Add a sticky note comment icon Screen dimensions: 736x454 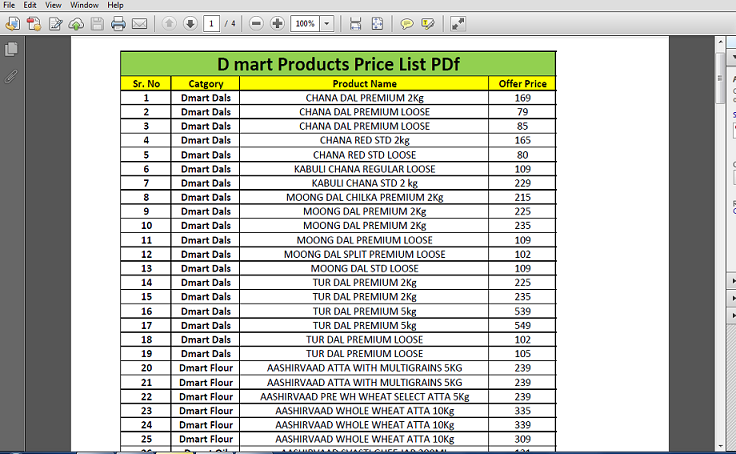click(x=406, y=23)
